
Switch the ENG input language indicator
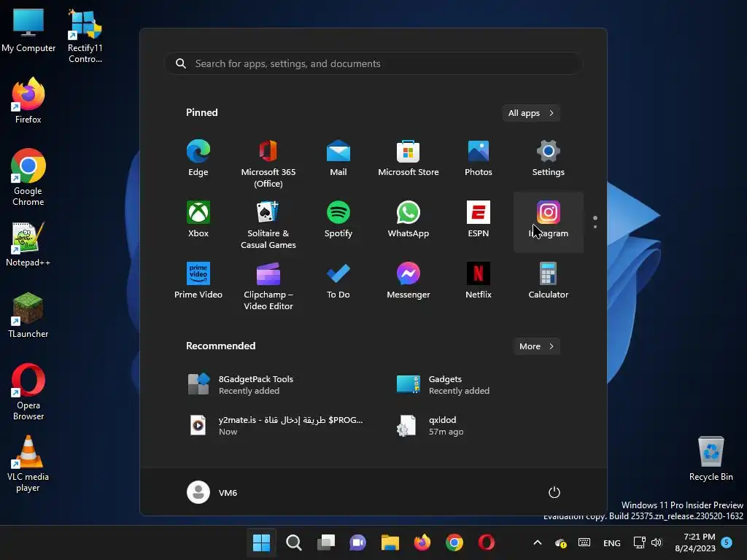point(612,542)
